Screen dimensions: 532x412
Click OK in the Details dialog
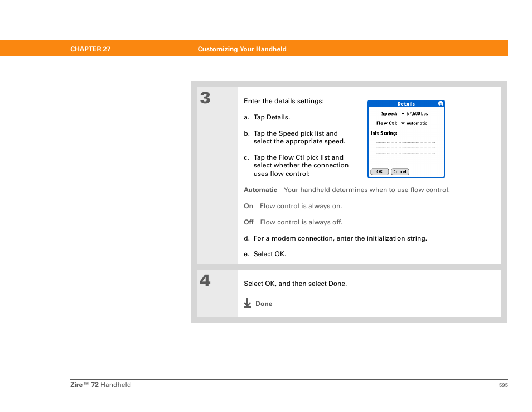coord(379,171)
